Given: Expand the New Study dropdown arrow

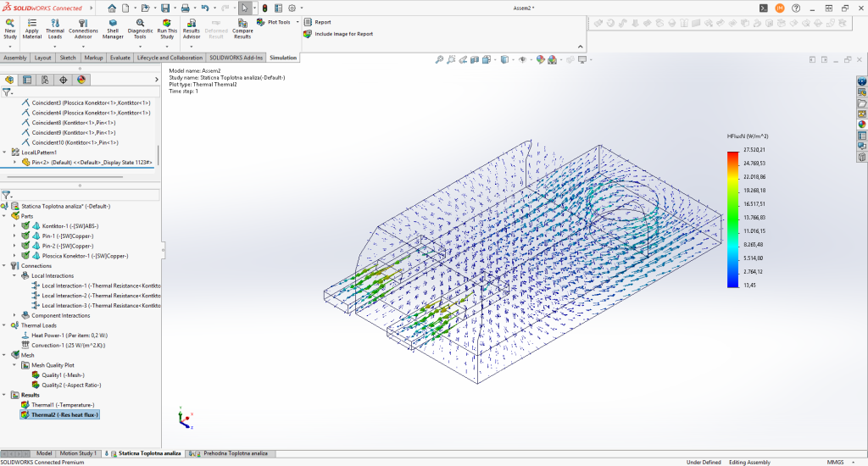Looking at the screenshot, I should pyautogui.click(x=10, y=47).
